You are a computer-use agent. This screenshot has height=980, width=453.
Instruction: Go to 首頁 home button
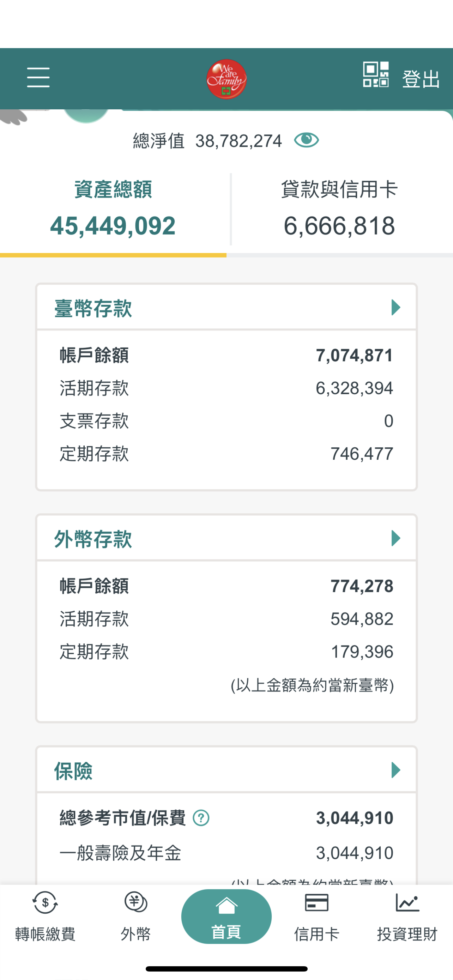coord(226,916)
